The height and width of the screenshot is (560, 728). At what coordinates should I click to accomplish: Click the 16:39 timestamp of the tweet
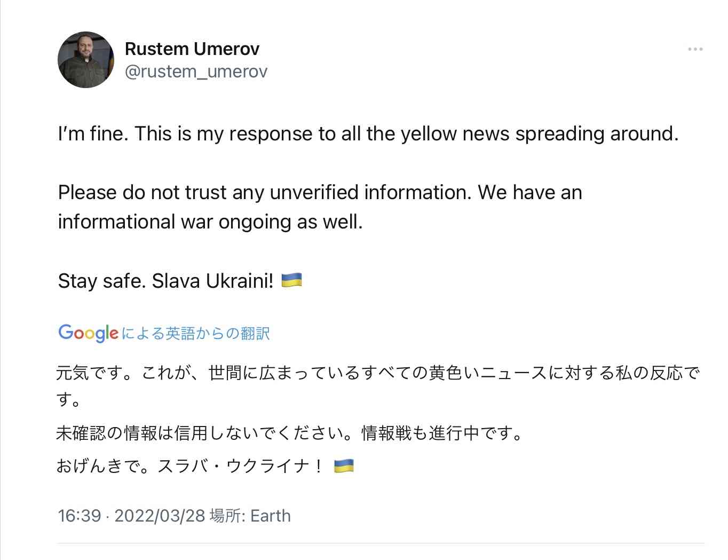(x=80, y=516)
